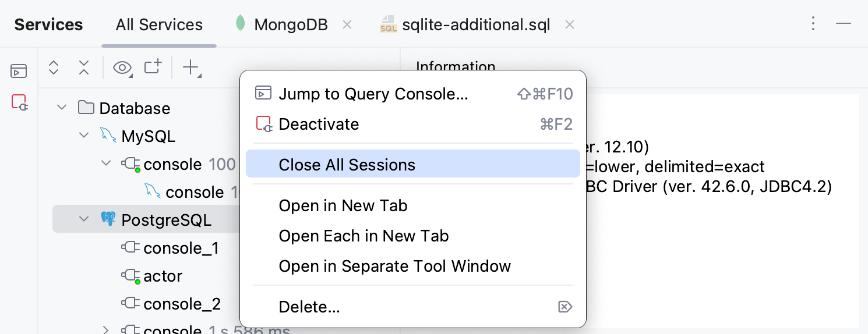Close the sqlite-additional.sql tab
The image size is (868, 334).
(570, 24)
